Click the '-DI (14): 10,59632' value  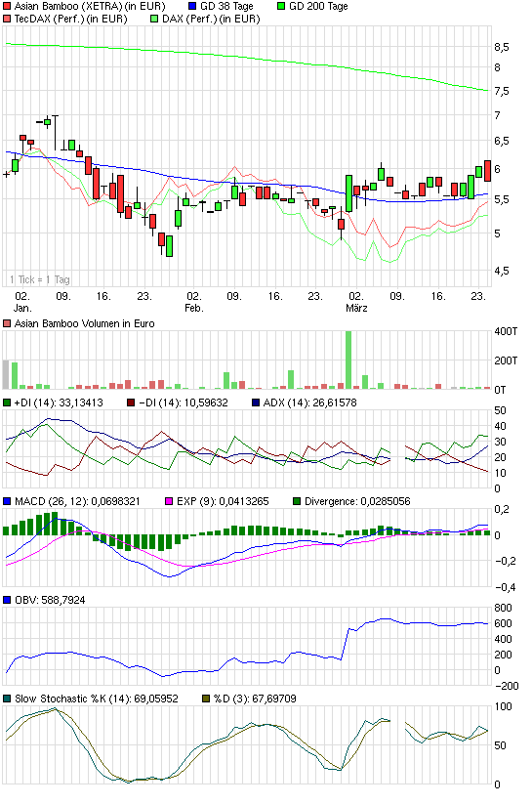coord(184,403)
